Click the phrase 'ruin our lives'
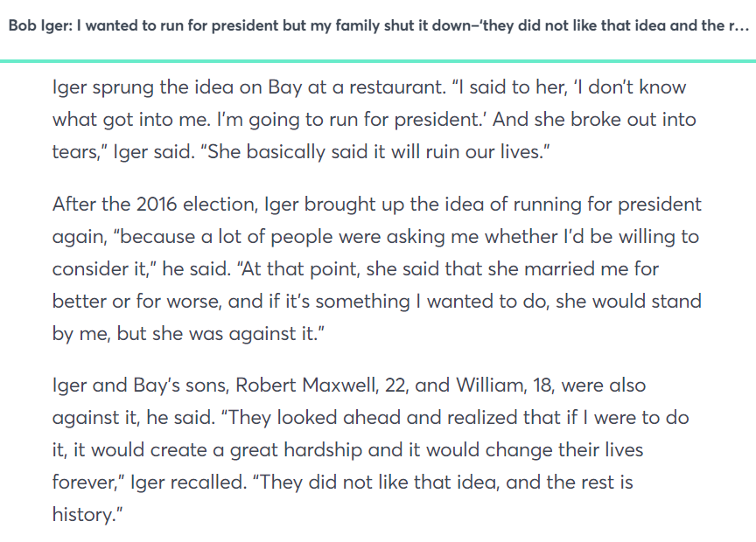 pyautogui.click(x=483, y=152)
